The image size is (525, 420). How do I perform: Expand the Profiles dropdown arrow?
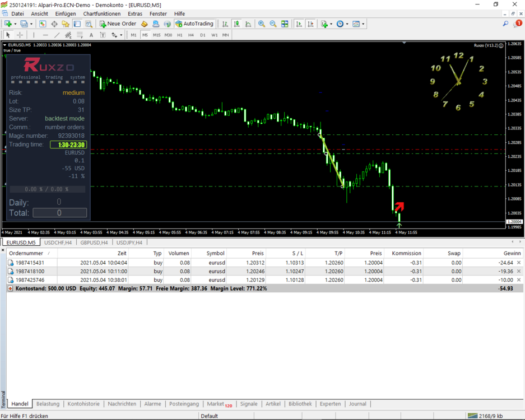tap(31, 24)
